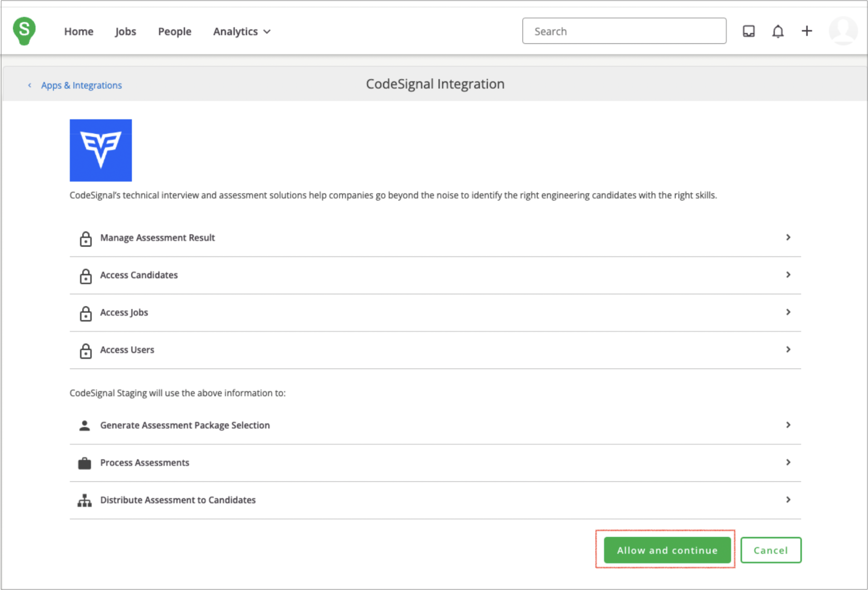This screenshot has height=590, width=868.
Task: Select the Access Jobs label
Action: coord(124,312)
